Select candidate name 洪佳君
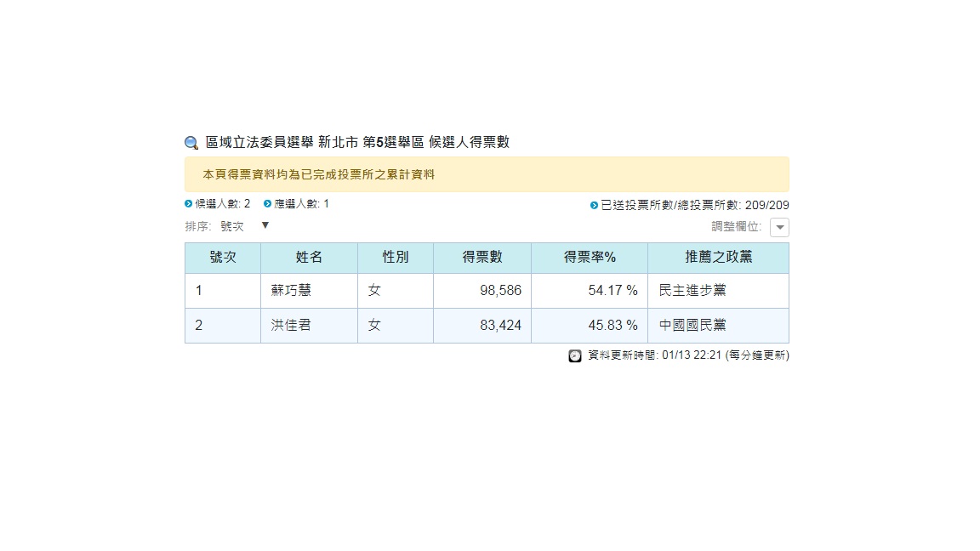Image resolution: width=980 pixels, height=551 pixels. pos(291,326)
